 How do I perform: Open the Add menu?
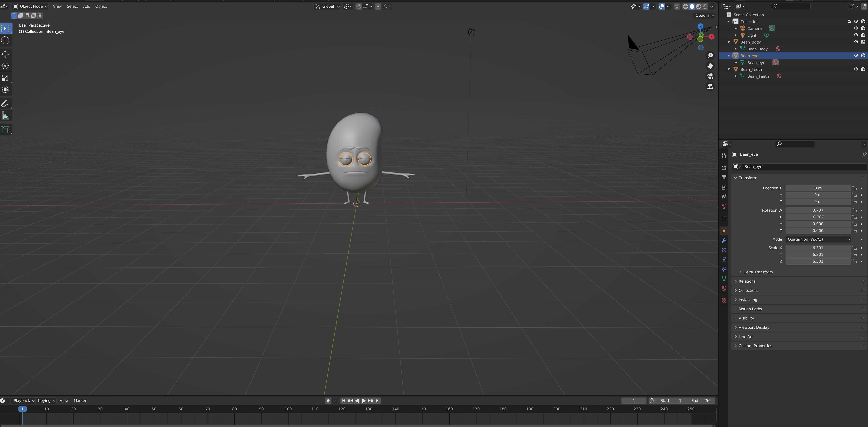tap(87, 6)
